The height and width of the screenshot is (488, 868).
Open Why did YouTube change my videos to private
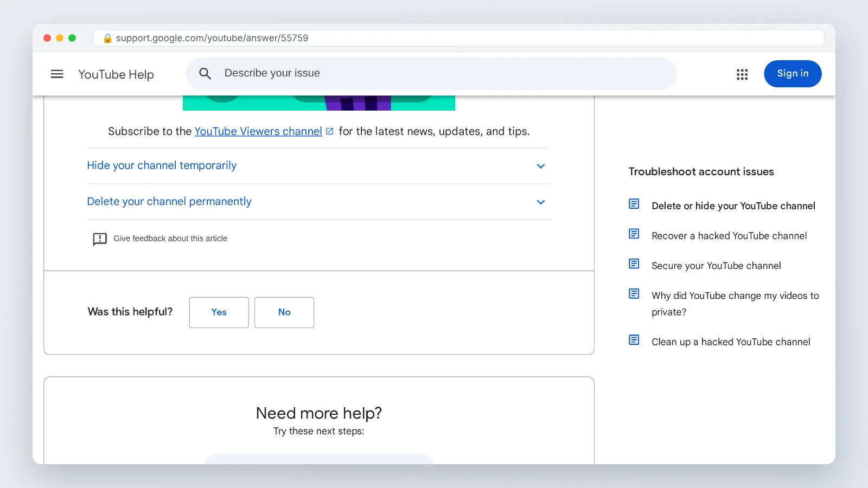[735, 304]
